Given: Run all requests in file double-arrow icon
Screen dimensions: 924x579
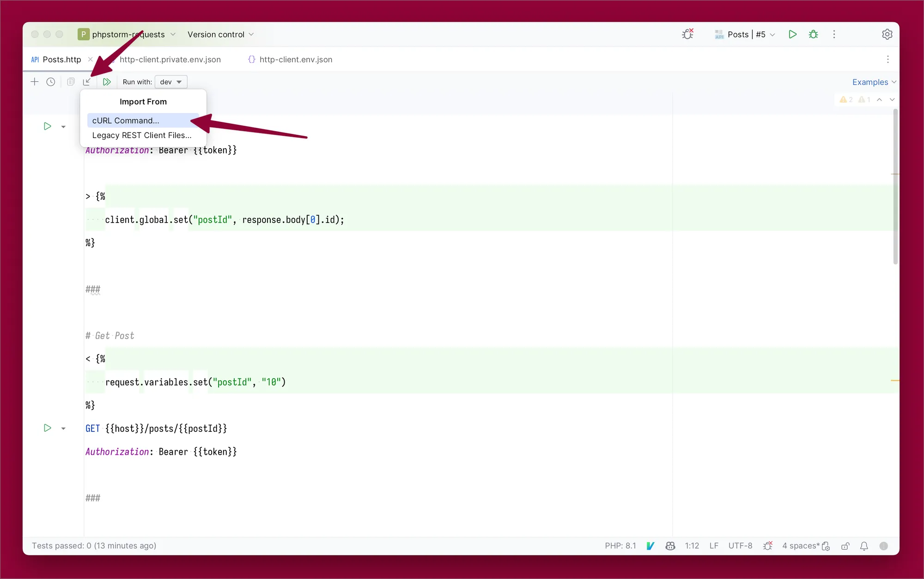Looking at the screenshot, I should point(107,82).
